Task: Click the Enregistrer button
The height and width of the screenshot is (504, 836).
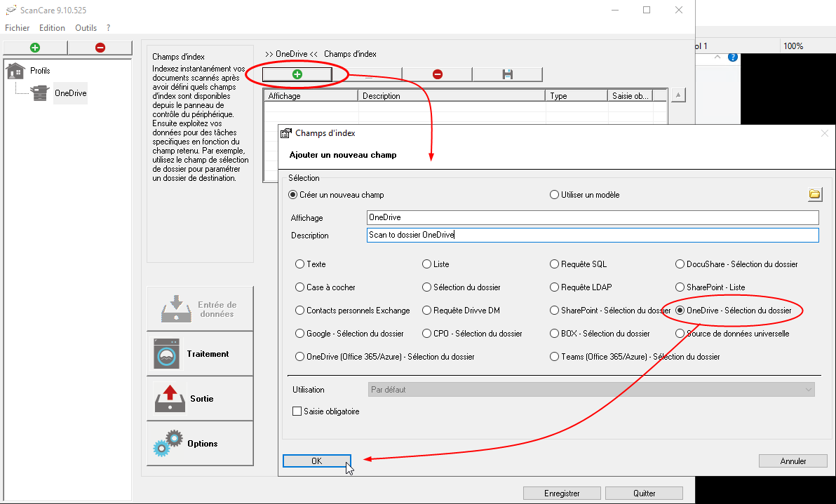Action: [x=562, y=493]
